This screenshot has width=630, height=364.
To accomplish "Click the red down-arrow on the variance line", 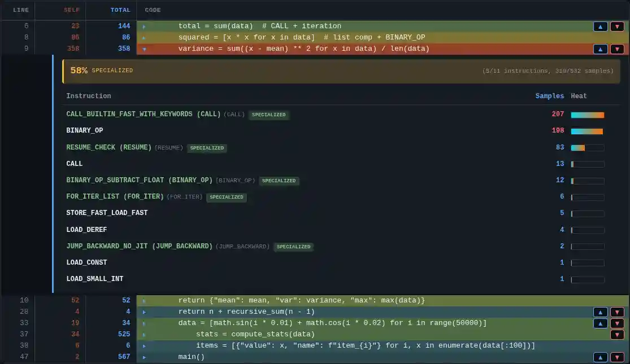I will (617, 49).
